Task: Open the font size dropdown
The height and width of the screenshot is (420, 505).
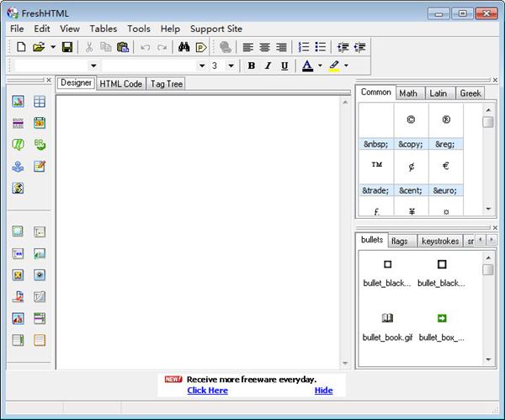Action: (231, 66)
